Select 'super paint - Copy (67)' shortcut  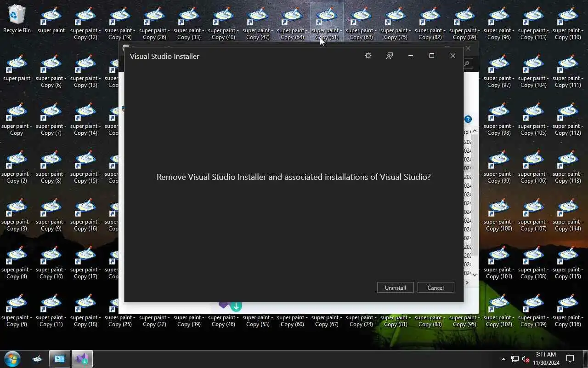(327, 321)
